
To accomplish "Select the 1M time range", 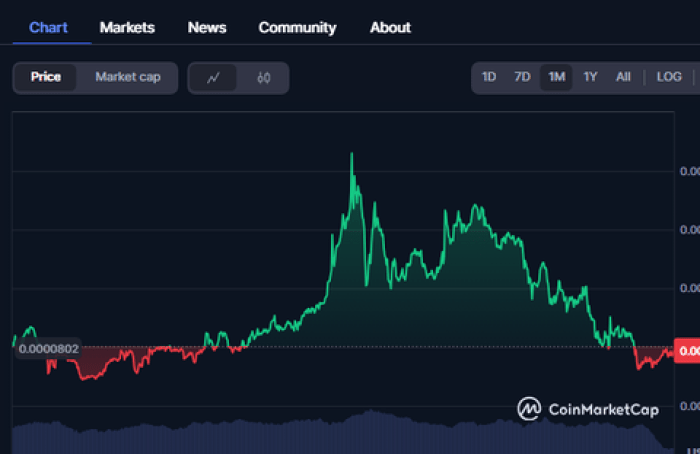I will coord(556,77).
